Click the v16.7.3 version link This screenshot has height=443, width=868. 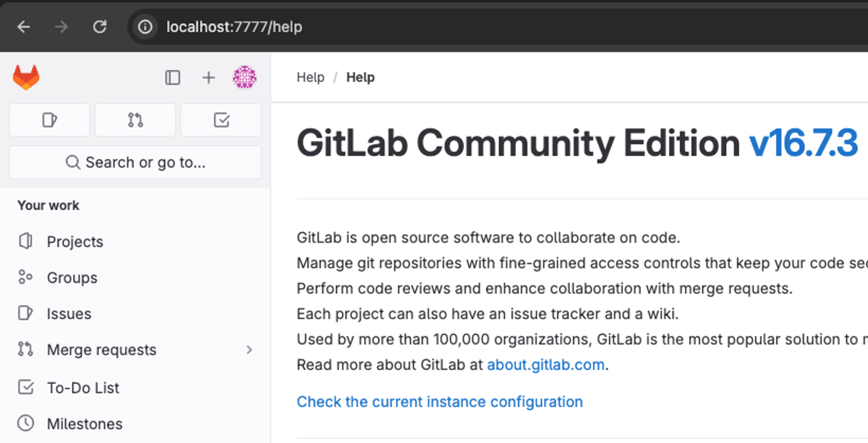pos(804,143)
